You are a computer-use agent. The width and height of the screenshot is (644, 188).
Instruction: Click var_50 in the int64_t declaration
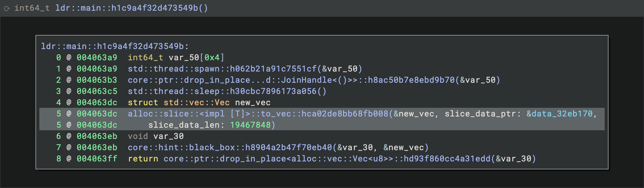[x=184, y=57]
